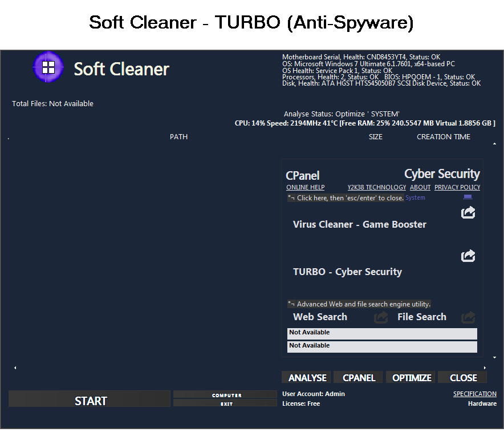
Task: Click the CPU speed and RAM status line
Action: click(x=365, y=123)
